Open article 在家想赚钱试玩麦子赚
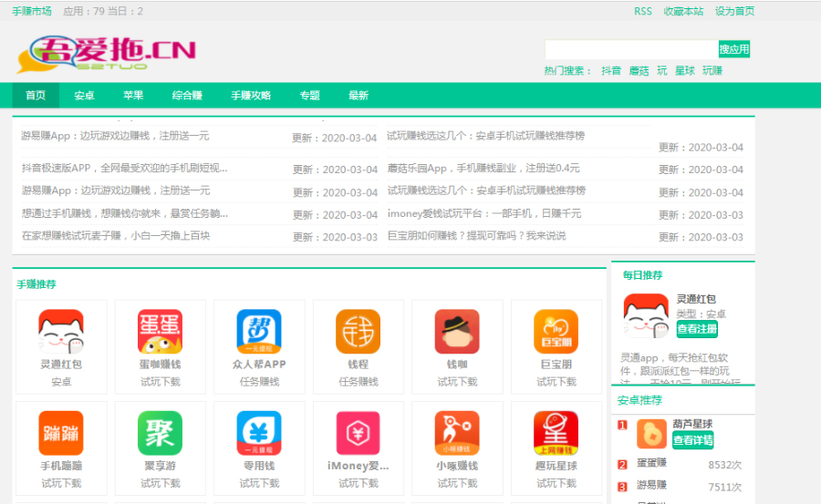The width and height of the screenshot is (821, 504). pos(116,235)
